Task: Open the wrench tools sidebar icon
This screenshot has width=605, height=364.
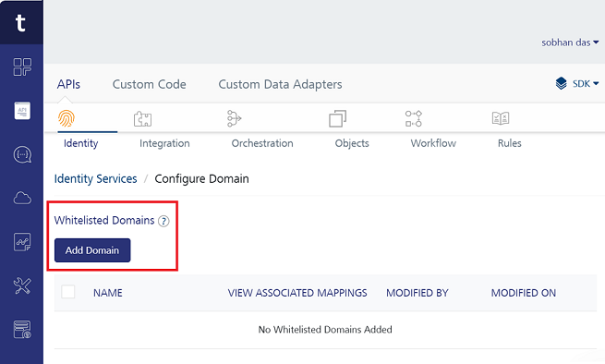Action: [x=22, y=286]
